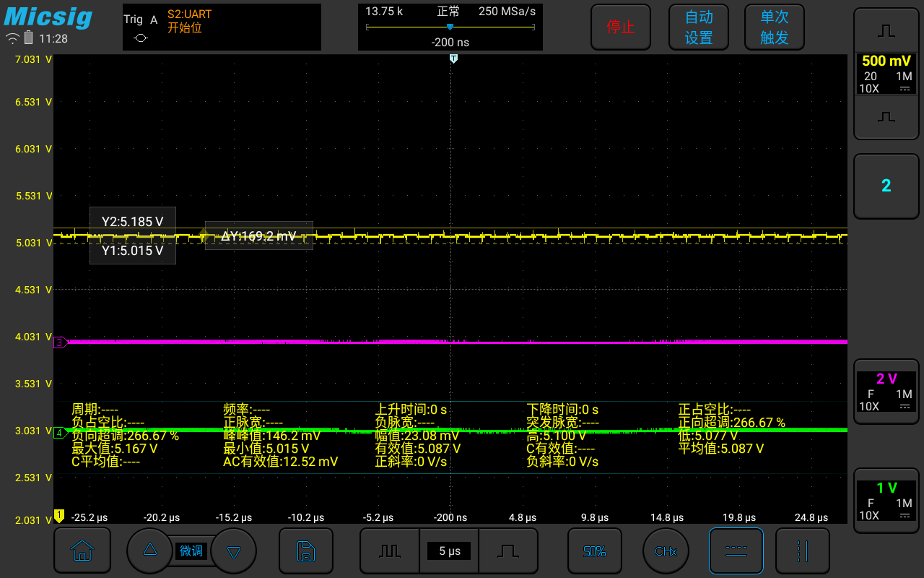Decrease timebase with multi-pulse icon
The image size is (924, 578).
(x=390, y=551)
